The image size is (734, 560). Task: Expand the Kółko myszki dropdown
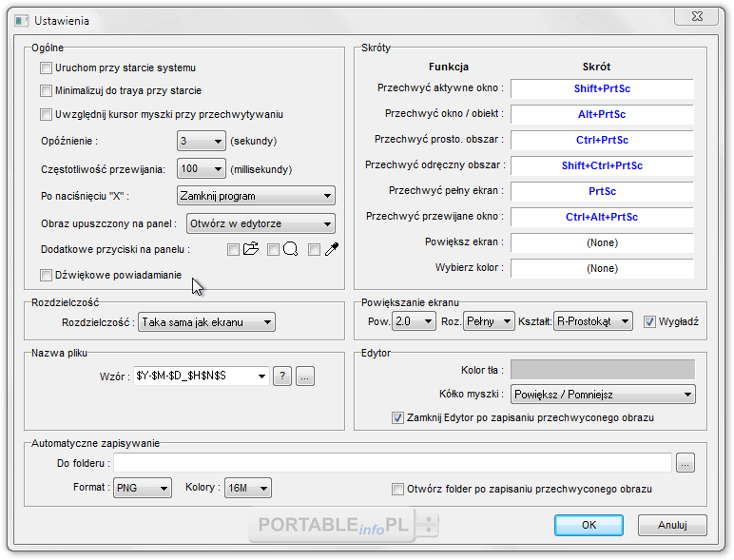click(603, 395)
